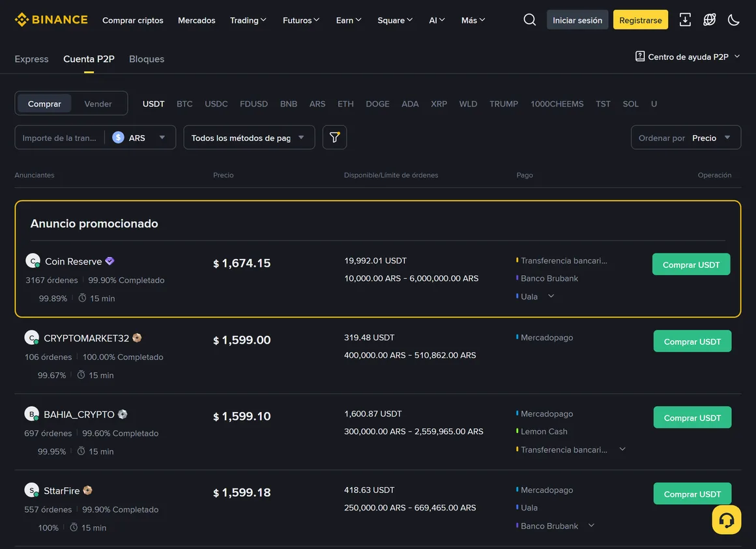
Task: Expand the Square menu
Action: (395, 20)
